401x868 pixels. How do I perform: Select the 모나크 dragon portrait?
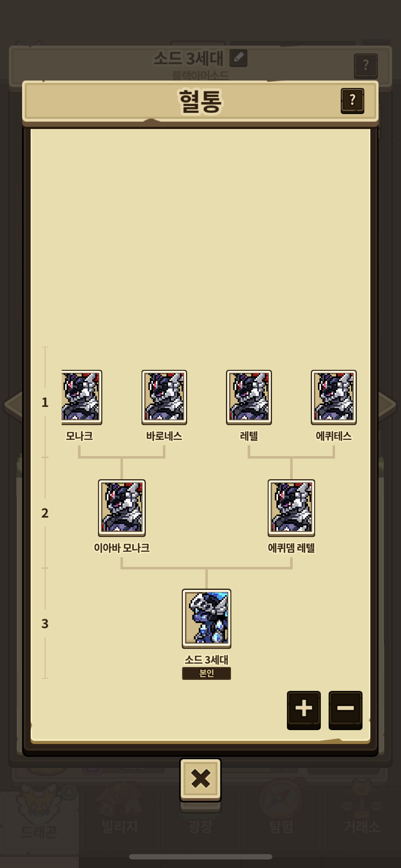pos(82,397)
